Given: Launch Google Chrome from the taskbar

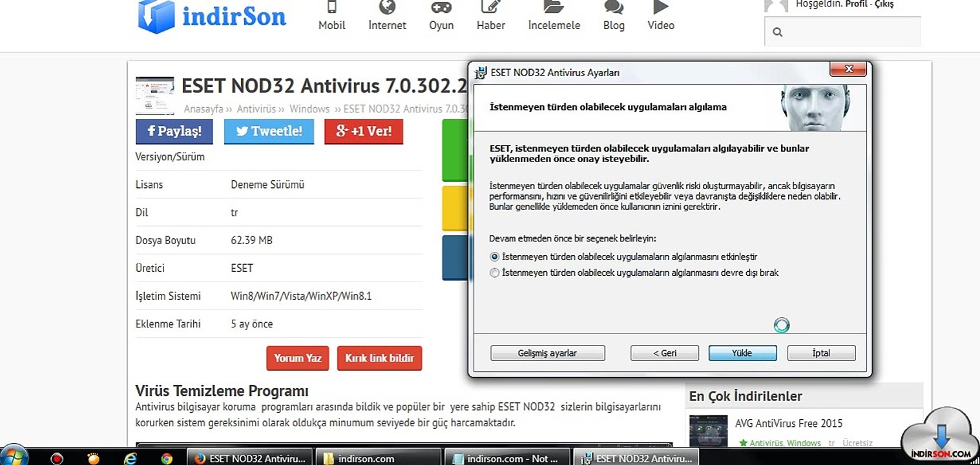Looking at the screenshot, I should (167, 459).
